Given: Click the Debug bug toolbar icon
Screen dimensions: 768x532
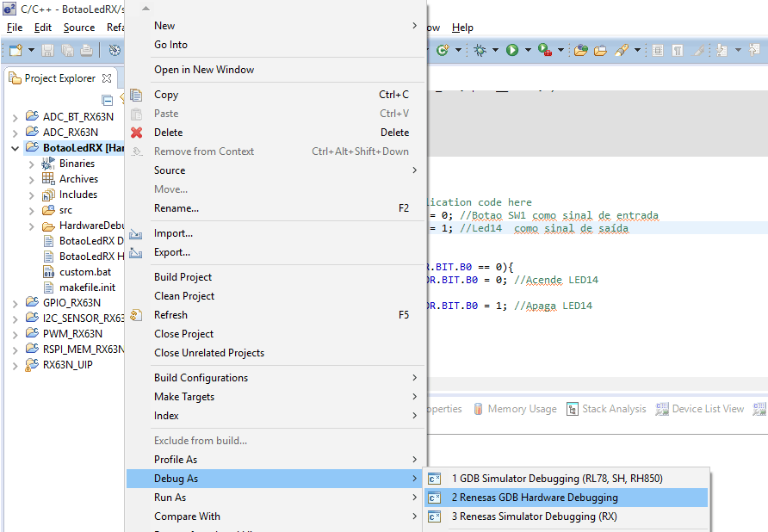Looking at the screenshot, I should 480,50.
